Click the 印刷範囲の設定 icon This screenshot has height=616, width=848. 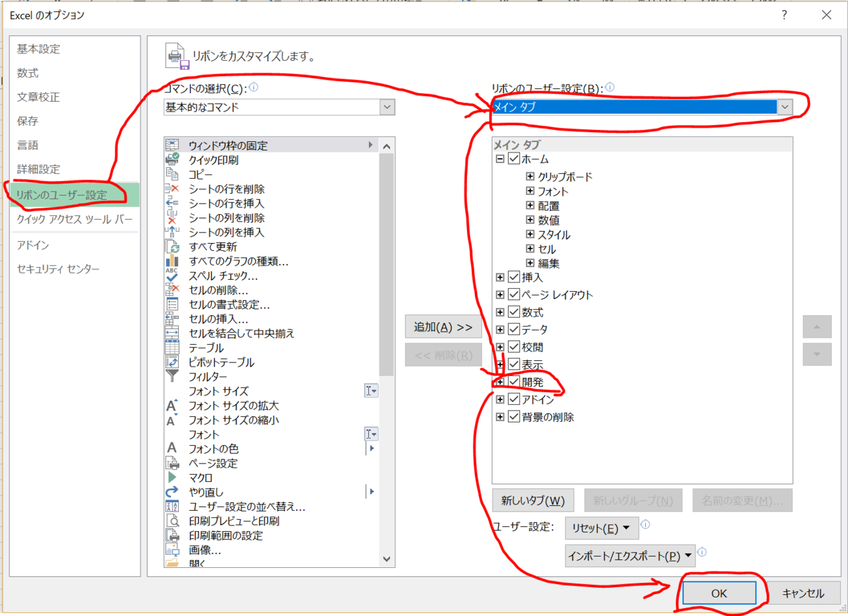172,535
